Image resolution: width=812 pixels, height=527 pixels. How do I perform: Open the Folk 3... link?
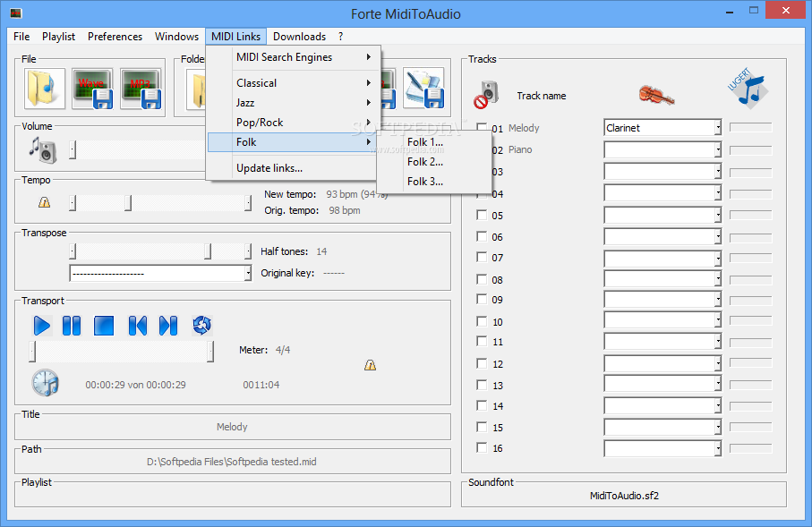pyautogui.click(x=434, y=182)
